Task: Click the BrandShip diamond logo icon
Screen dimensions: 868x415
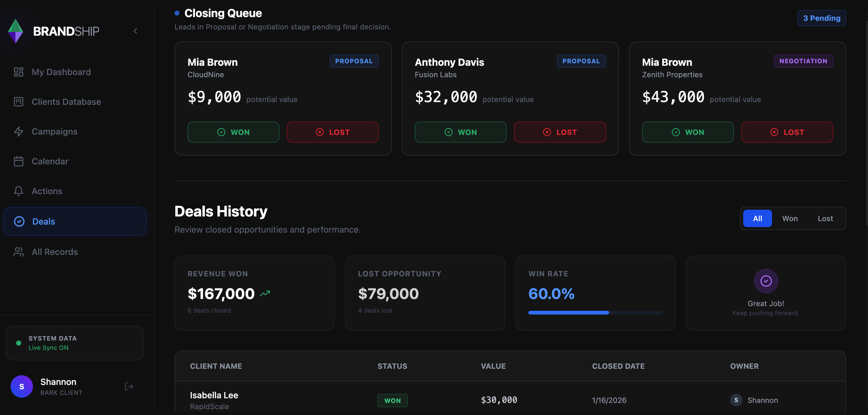Action: point(15,31)
